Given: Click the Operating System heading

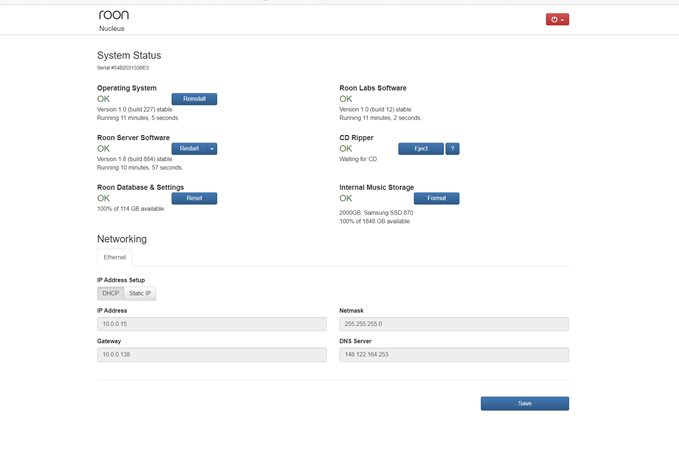Looking at the screenshot, I should click(x=127, y=88).
